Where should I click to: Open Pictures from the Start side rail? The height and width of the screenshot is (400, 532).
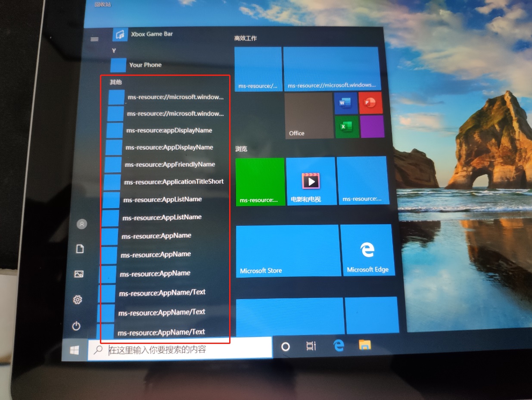pyautogui.click(x=78, y=274)
